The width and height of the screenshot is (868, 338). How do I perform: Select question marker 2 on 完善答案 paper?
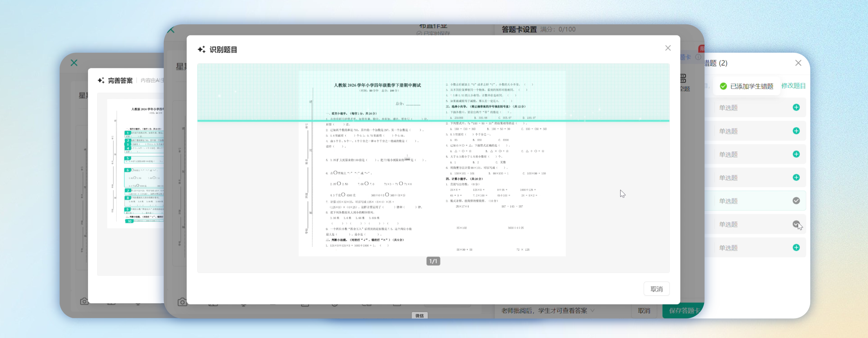[x=128, y=140]
